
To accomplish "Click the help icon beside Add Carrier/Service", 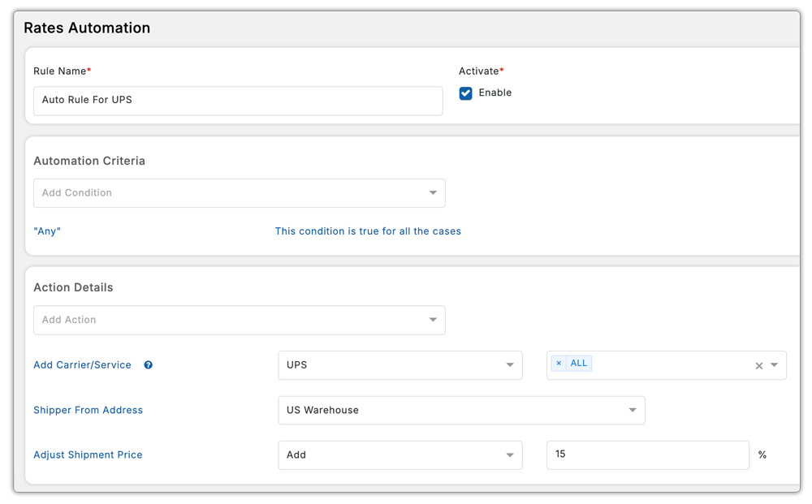I will point(148,365).
